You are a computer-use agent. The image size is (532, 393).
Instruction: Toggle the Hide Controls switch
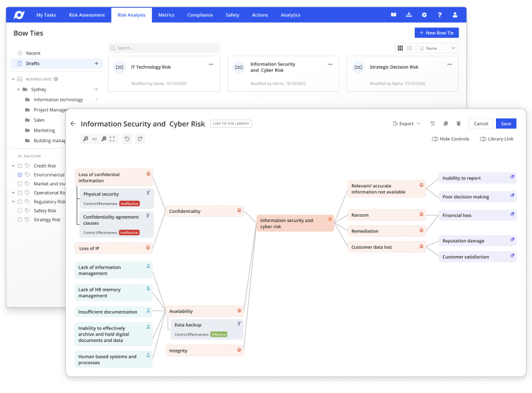(436, 139)
